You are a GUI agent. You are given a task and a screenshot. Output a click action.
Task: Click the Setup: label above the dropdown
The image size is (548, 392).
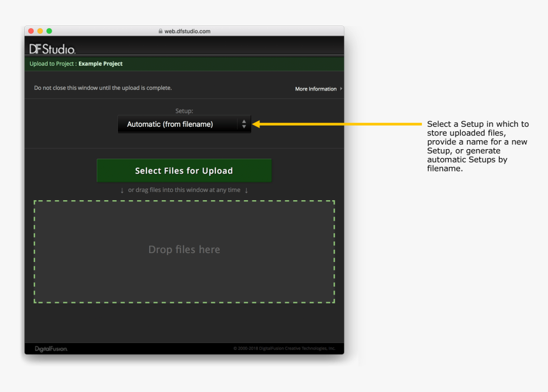(x=184, y=111)
